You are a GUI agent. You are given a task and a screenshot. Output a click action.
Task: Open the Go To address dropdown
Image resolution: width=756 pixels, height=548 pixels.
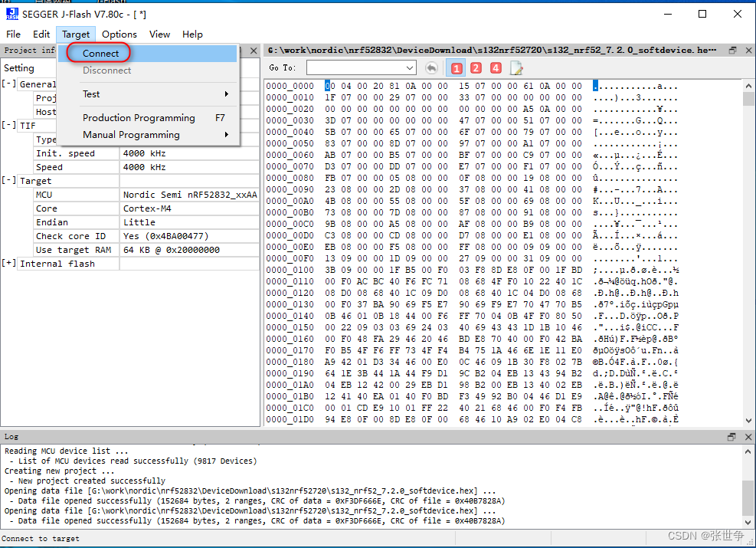tap(410, 68)
